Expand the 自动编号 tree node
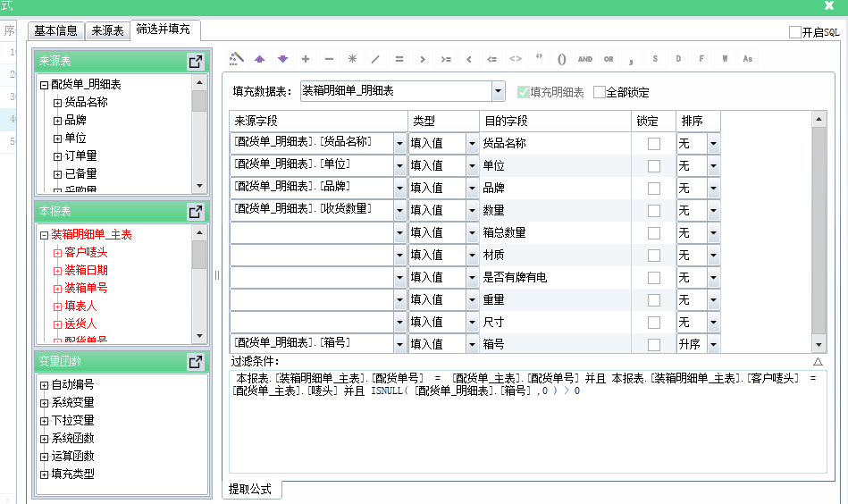 [44, 385]
